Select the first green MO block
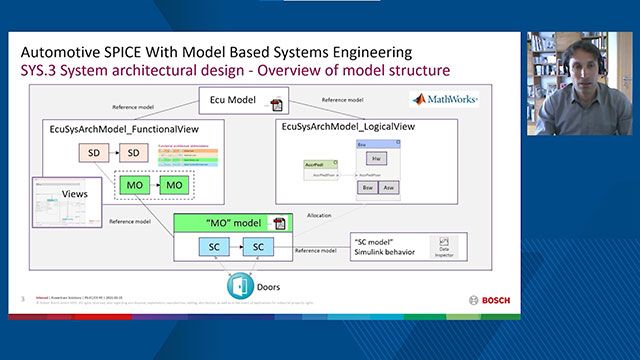The height and width of the screenshot is (360, 640). (x=135, y=185)
